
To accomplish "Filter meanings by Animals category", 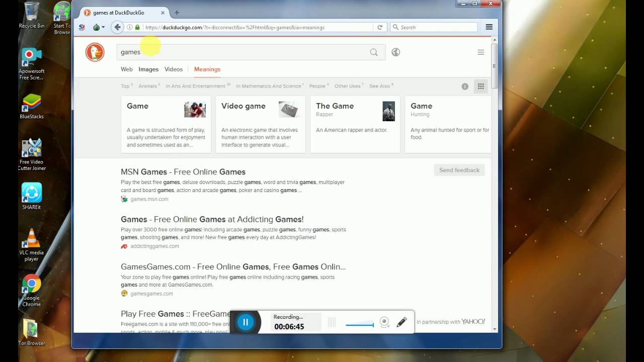I will 149,86.
